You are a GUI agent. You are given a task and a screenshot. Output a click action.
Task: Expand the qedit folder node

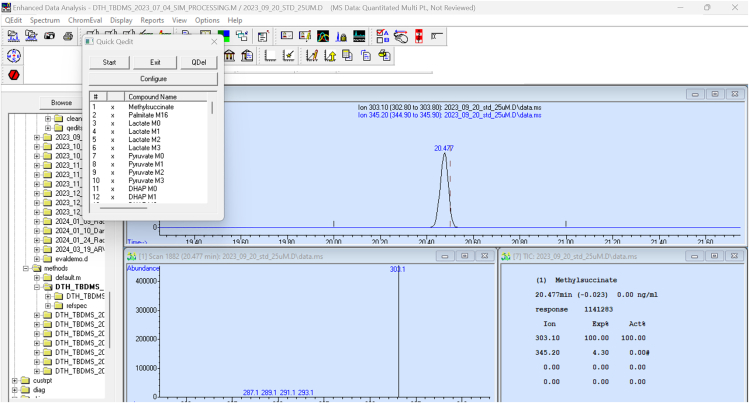pyautogui.click(x=48, y=128)
